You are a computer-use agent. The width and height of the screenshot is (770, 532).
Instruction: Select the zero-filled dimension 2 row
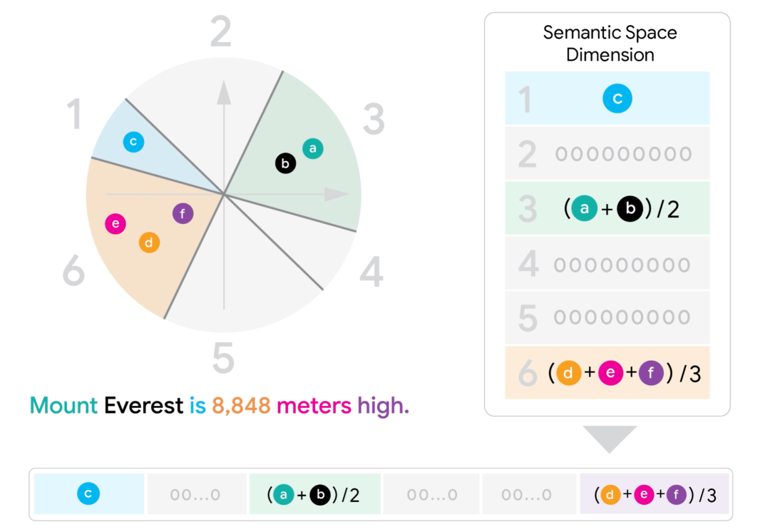click(x=607, y=154)
